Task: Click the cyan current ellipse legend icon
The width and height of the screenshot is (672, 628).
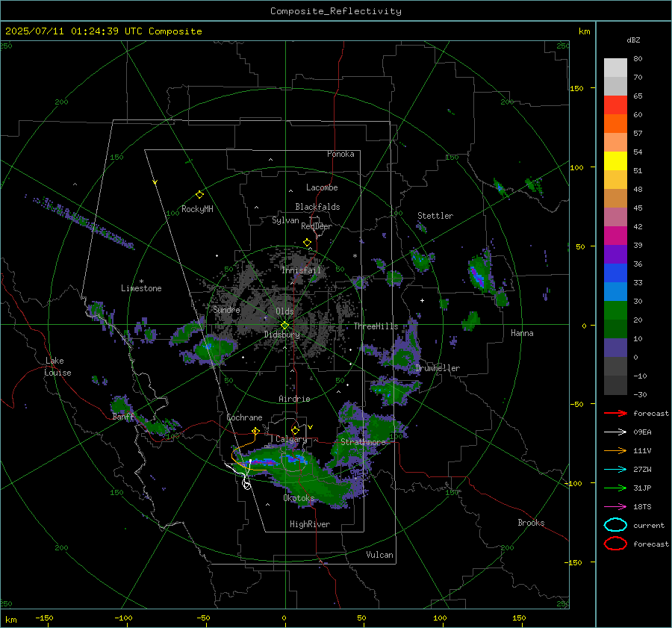Action: point(615,525)
